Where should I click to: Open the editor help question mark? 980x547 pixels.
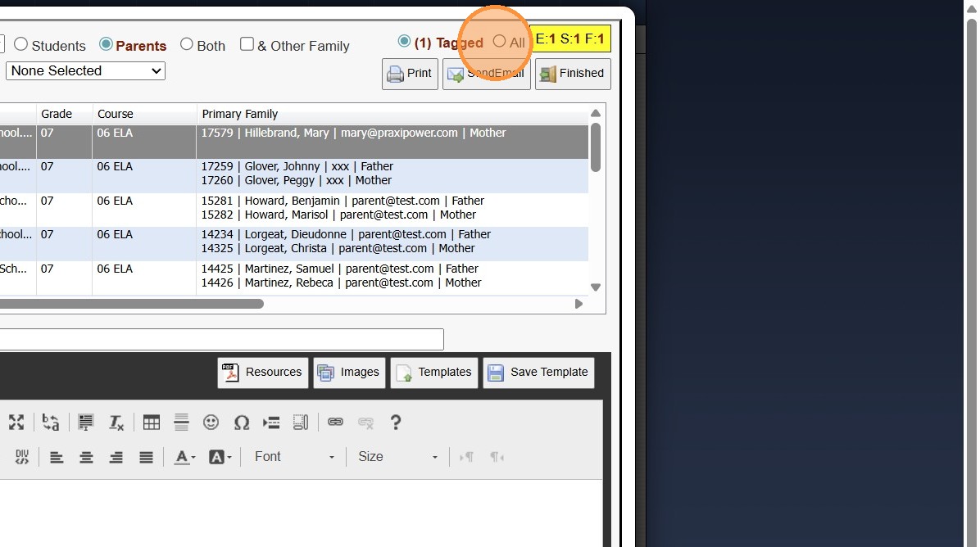point(396,423)
